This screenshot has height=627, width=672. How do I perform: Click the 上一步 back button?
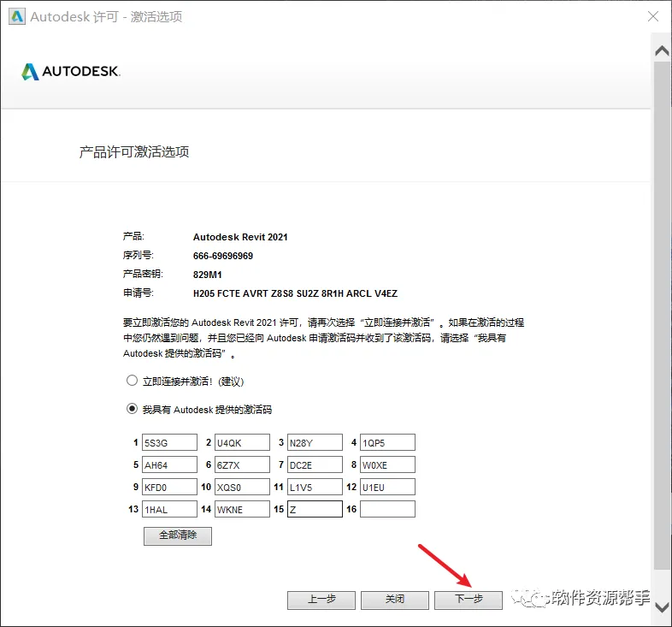pos(321,600)
